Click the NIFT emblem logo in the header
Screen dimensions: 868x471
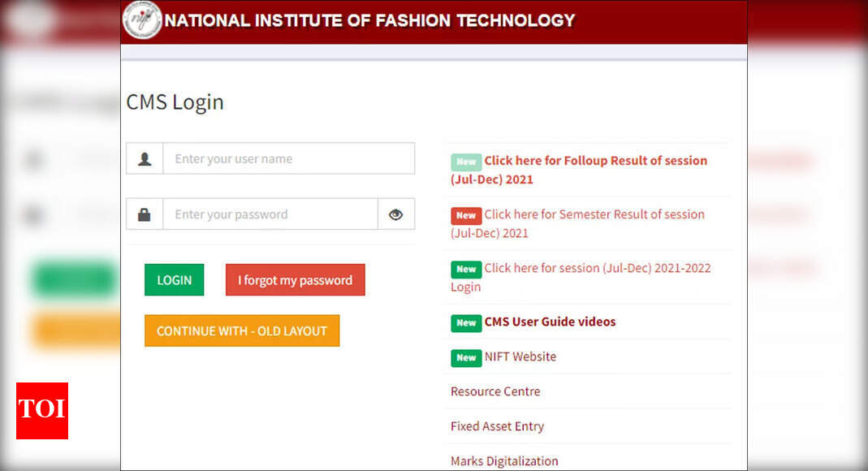point(143,21)
